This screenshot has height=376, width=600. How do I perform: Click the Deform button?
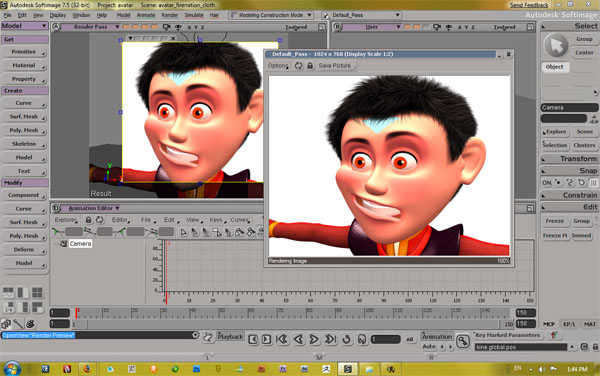click(24, 250)
